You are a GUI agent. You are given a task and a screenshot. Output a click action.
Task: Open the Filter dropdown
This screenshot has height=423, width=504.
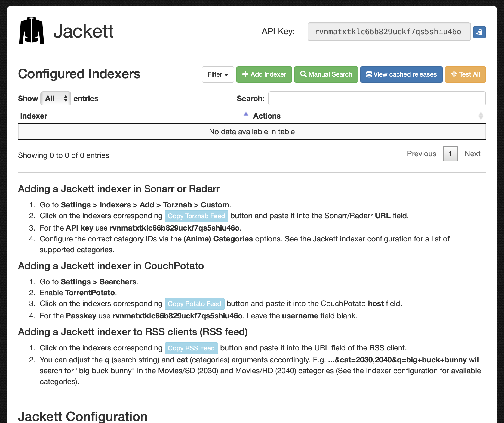pyautogui.click(x=218, y=74)
